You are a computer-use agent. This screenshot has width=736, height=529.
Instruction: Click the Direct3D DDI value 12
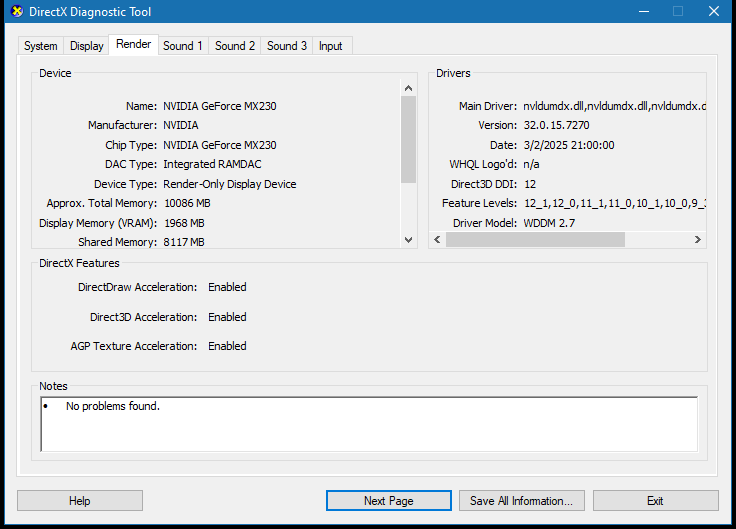coord(530,184)
